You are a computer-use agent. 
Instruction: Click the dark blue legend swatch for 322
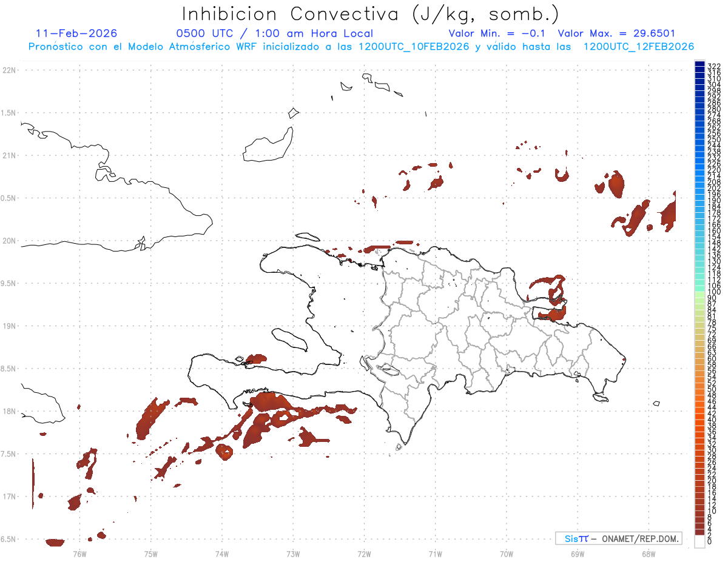[699, 65]
